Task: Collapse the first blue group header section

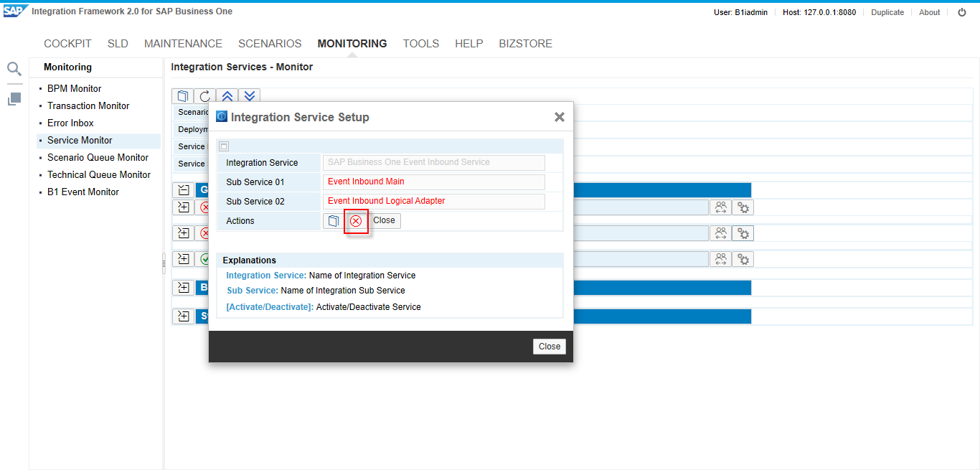Action: [183, 190]
